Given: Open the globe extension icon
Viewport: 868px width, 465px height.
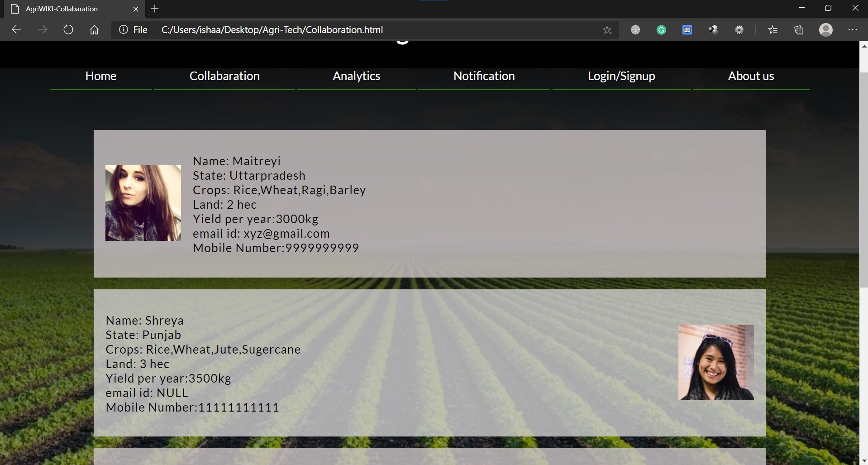Looking at the screenshot, I should point(635,30).
